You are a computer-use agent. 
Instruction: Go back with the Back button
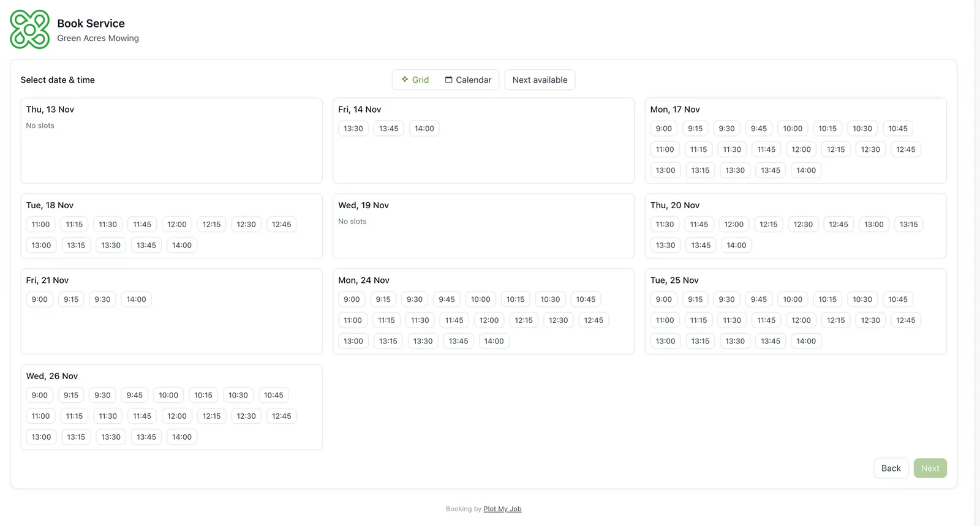point(891,468)
